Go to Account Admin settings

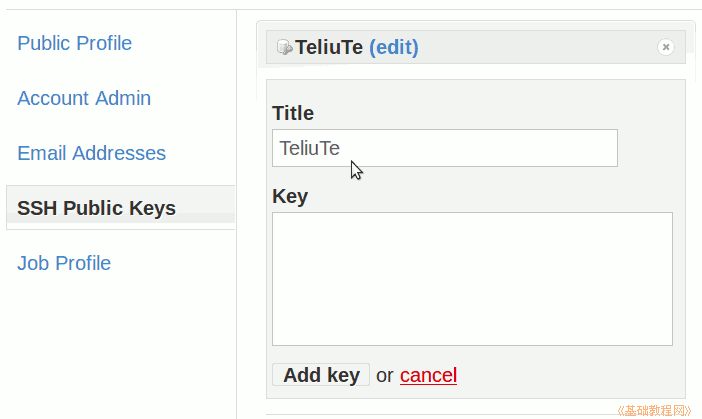[84, 98]
